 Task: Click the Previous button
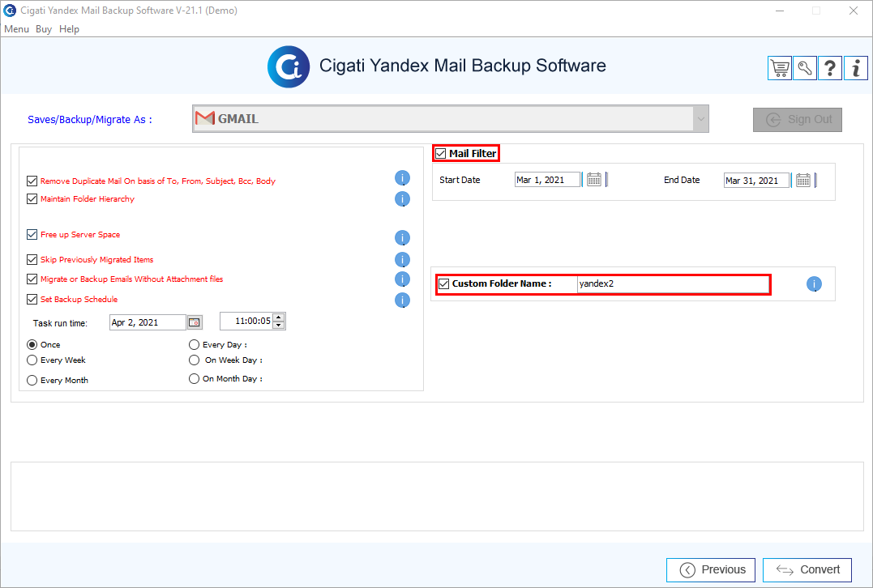[x=710, y=569]
